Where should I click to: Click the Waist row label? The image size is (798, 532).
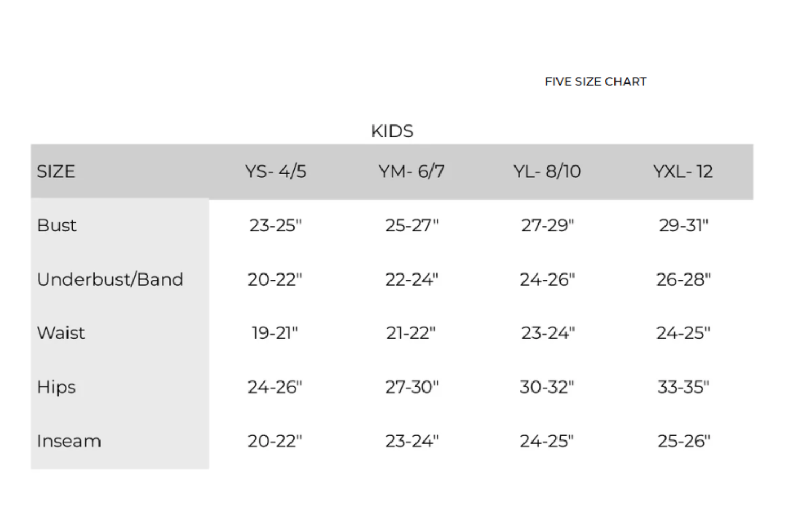pyautogui.click(x=61, y=333)
